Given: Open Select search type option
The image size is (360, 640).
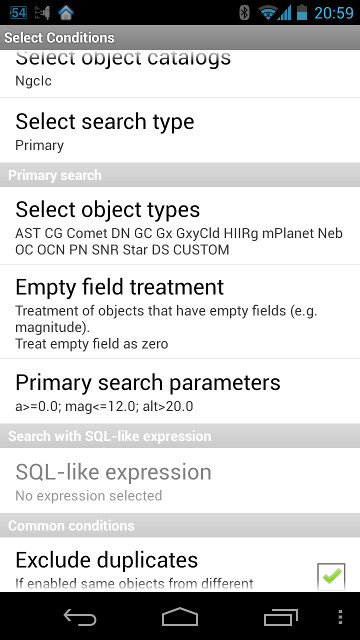Looking at the screenshot, I should (x=180, y=130).
